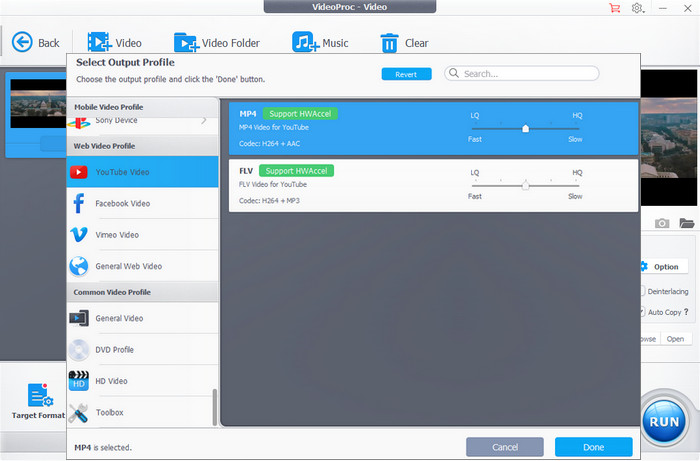Select the MP4 Video for YouTube profile

point(433,129)
